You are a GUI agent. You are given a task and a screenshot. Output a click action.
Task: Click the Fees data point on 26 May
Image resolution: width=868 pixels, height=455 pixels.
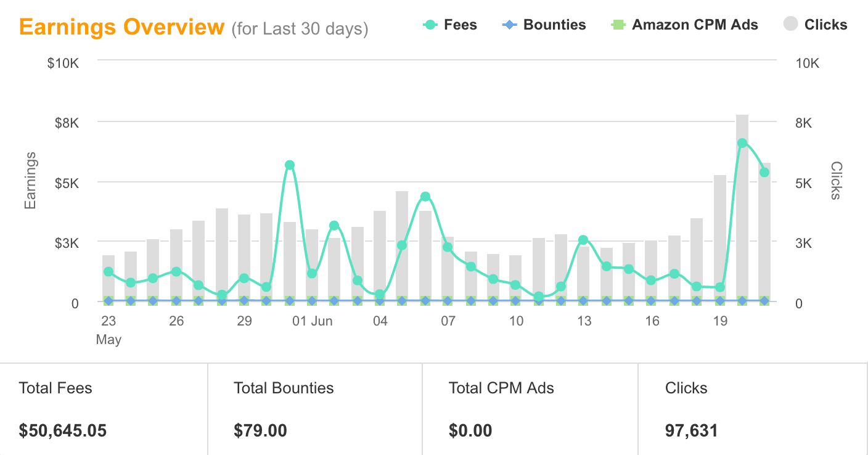176,272
